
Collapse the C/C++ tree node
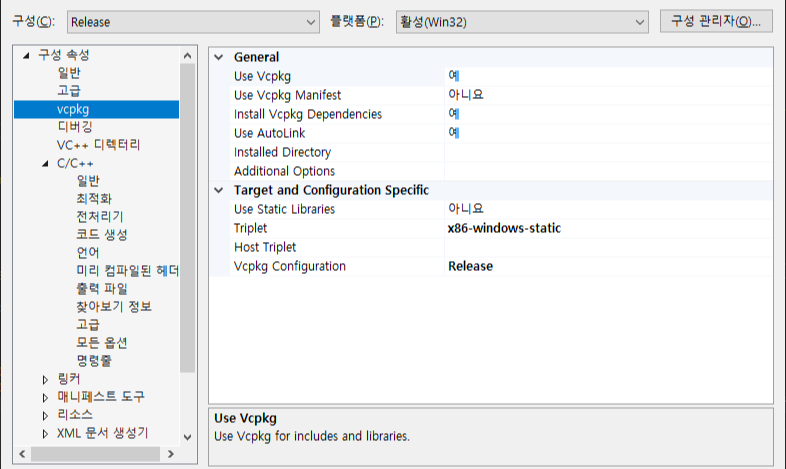point(46,163)
